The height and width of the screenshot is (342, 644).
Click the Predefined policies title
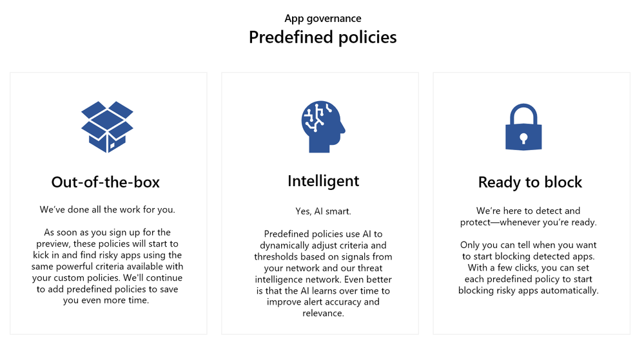[323, 37]
